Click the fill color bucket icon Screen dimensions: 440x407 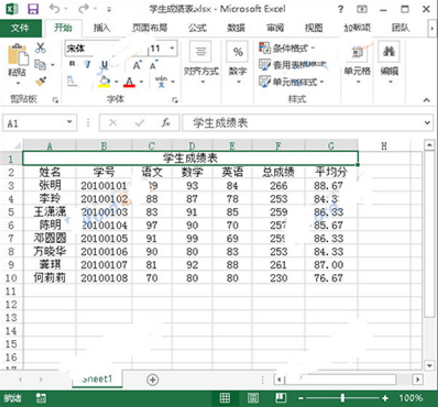(104, 81)
